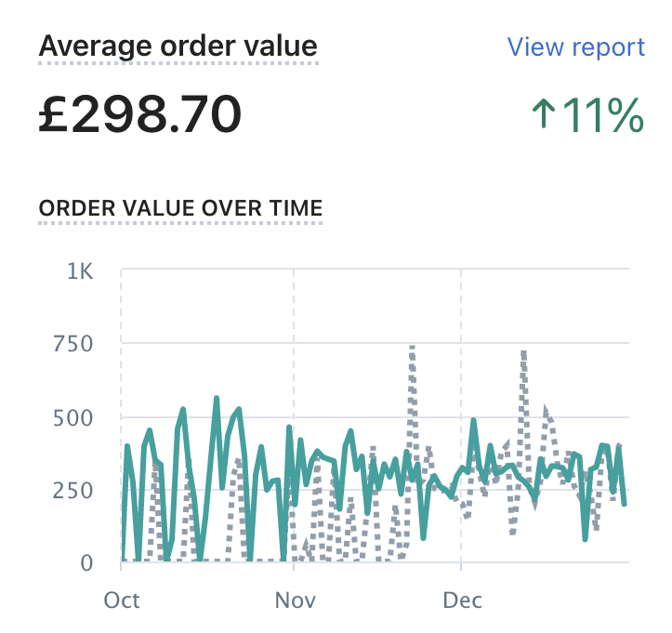672x633 pixels.
Task: Click the Dec x-axis label
Action: point(462,600)
